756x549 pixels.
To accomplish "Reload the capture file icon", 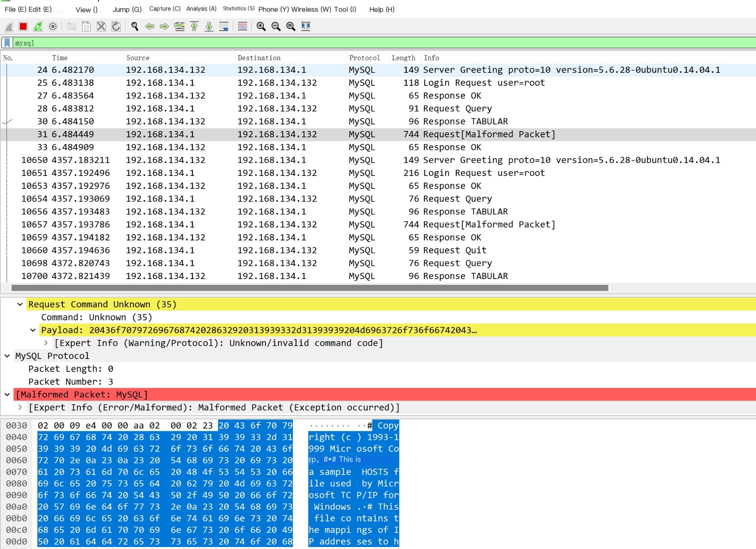I will (x=116, y=26).
